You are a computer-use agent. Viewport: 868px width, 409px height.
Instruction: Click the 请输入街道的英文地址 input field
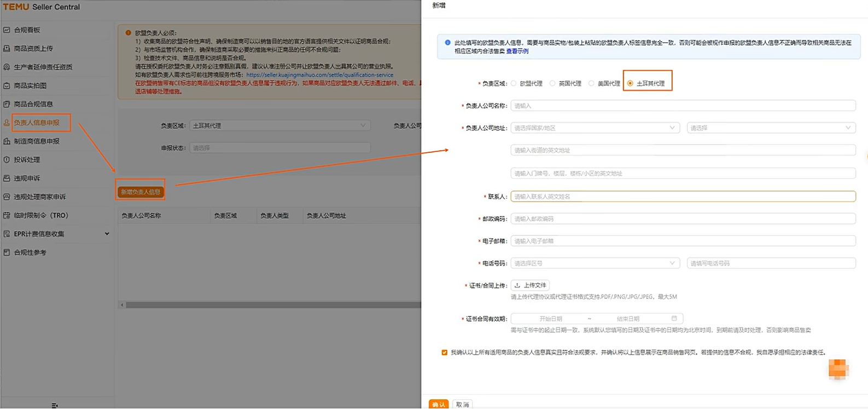(x=683, y=150)
